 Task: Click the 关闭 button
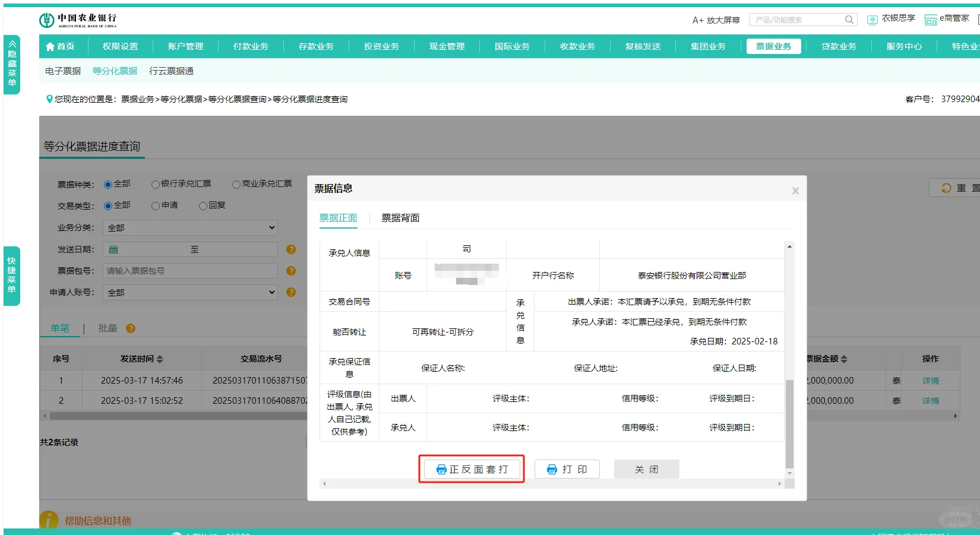tap(647, 469)
